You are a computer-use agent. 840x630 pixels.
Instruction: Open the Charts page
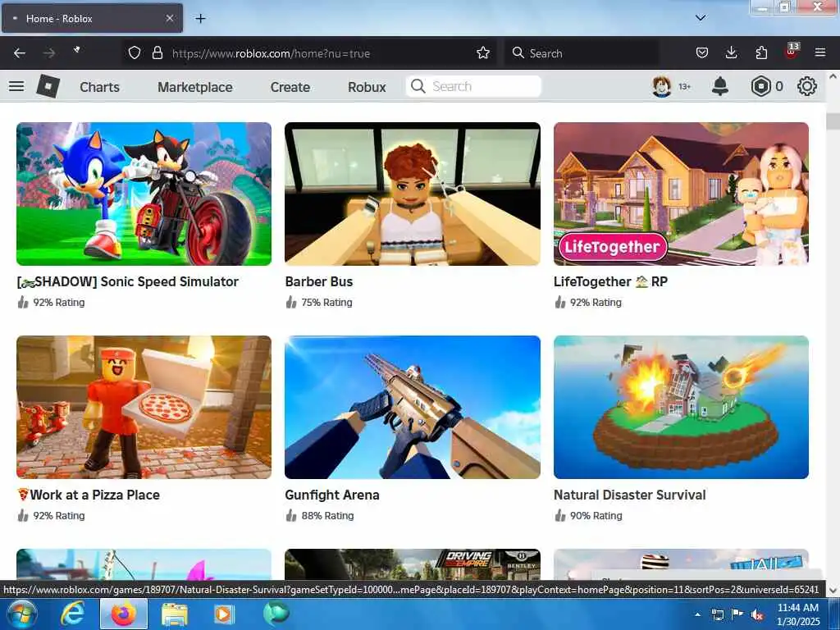click(x=99, y=87)
